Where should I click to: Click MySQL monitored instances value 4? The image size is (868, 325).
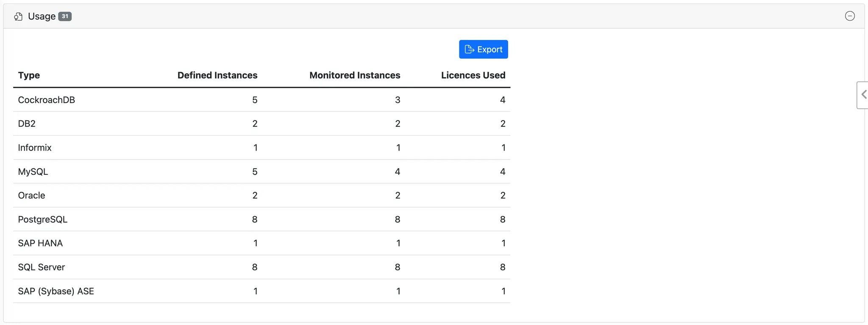pos(398,171)
